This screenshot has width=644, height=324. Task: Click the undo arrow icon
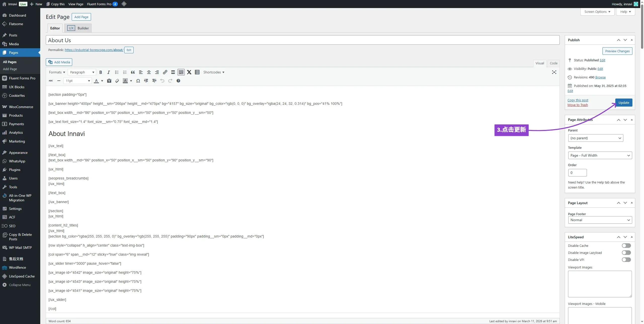click(x=162, y=81)
